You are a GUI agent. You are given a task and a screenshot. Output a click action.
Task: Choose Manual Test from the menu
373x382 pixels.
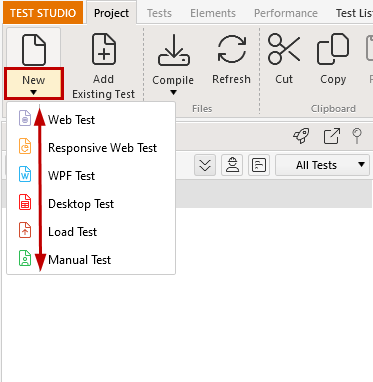tap(91, 259)
